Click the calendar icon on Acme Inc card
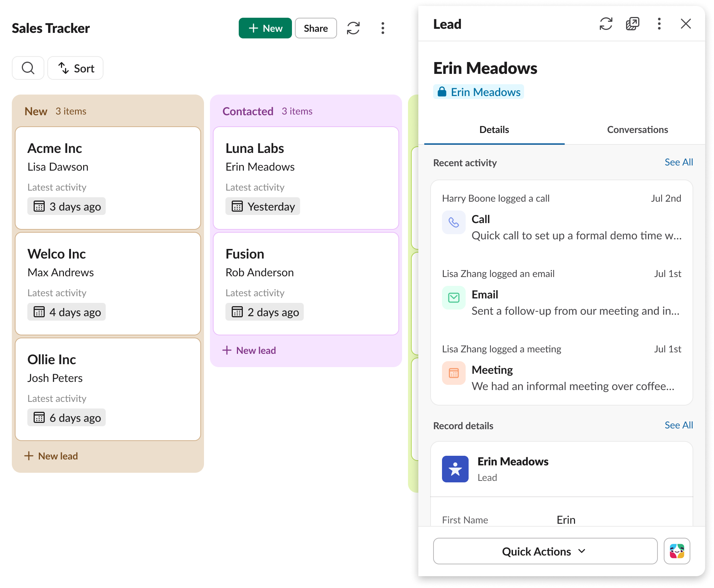 [x=39, y=206]
